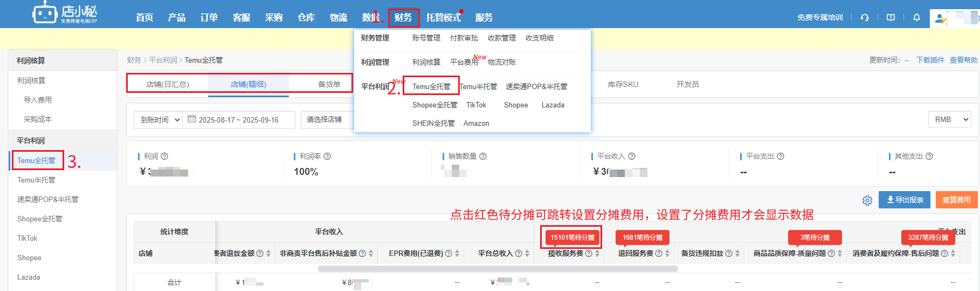Open the help book icon in header
This screenshot has width=980, height=291.
(x=891, y=17)
